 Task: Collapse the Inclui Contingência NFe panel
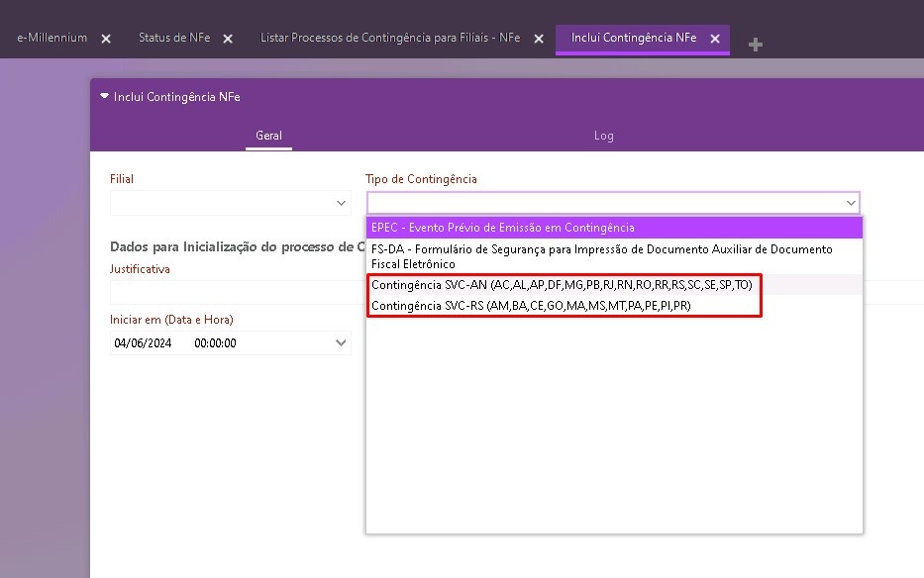tap(104, 96)
